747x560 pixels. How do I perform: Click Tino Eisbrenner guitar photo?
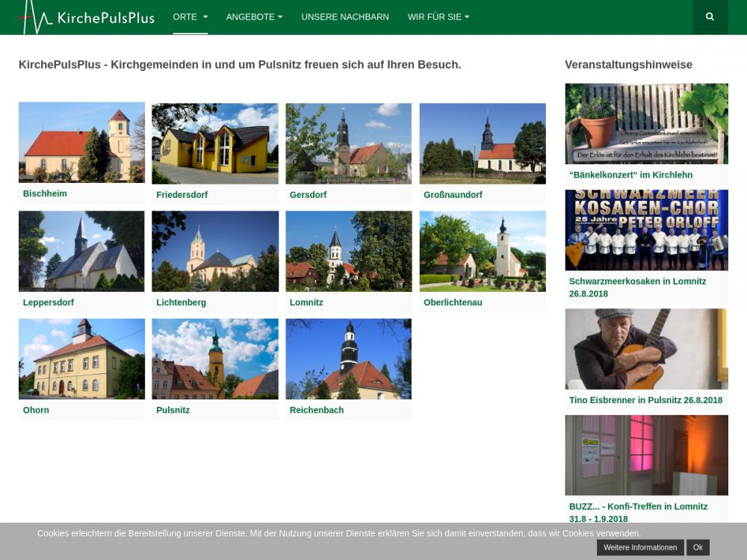tap(646, 349)
